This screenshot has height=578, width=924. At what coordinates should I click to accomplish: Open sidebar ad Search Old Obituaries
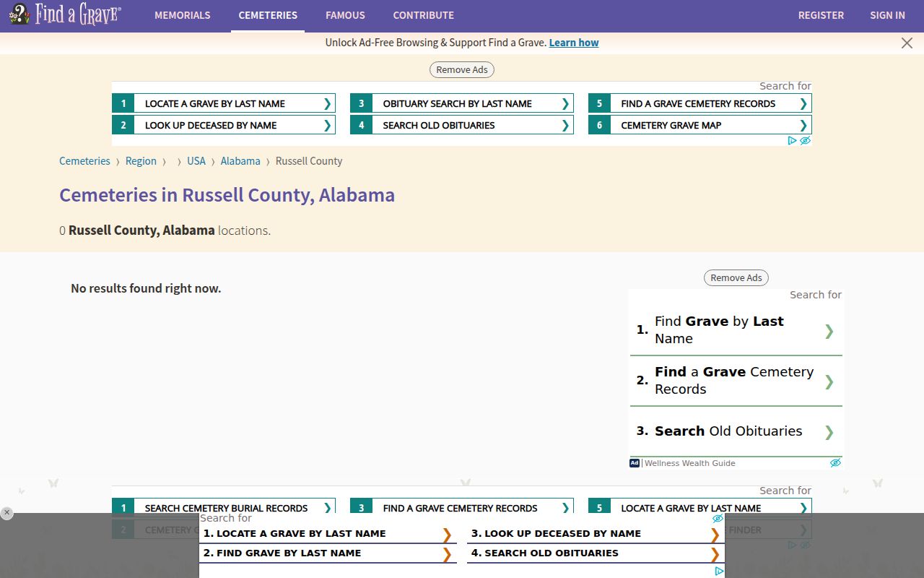[736, 431]
